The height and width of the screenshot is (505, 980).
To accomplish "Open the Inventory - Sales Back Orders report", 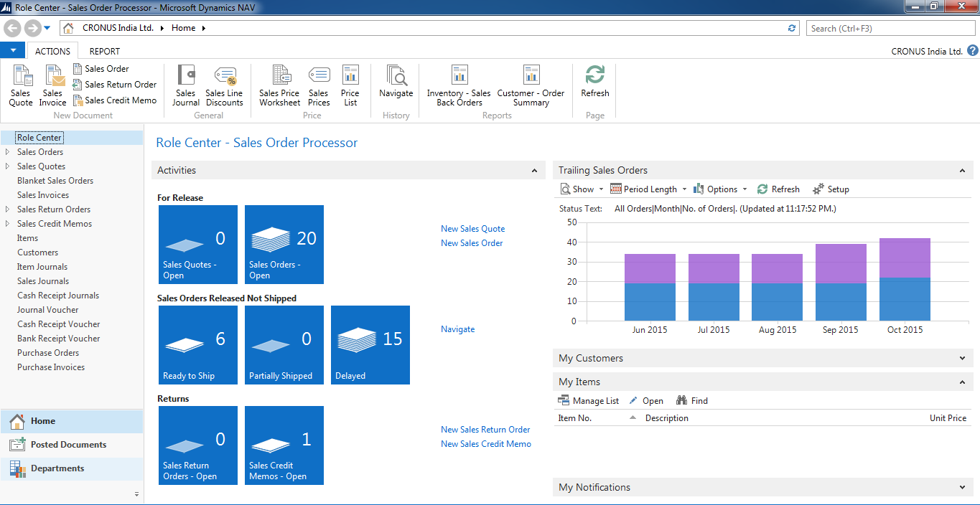I will click(x=458, y=85).
